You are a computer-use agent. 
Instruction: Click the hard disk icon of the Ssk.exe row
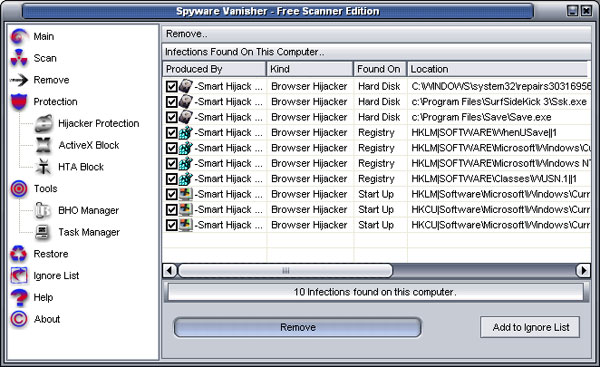click(186, 101)
